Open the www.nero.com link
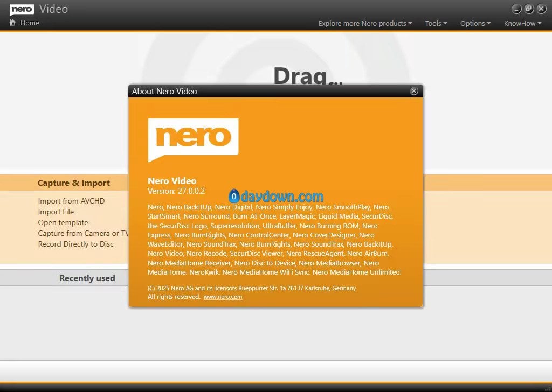This screenshot has width=552, height=392. coord(223,297)
